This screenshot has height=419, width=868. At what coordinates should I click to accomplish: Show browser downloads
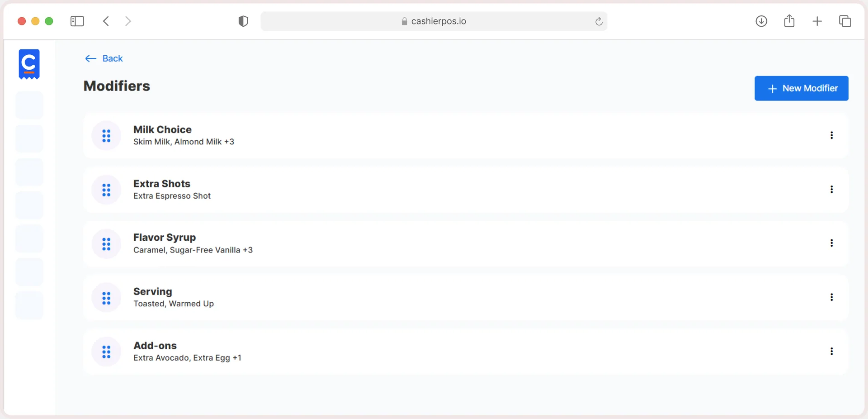(761, 21)
